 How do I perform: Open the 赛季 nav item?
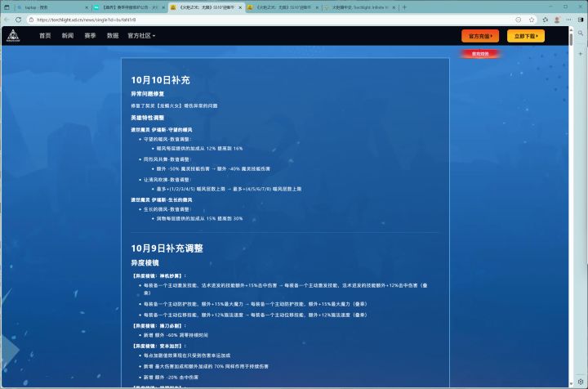[90, 36]
